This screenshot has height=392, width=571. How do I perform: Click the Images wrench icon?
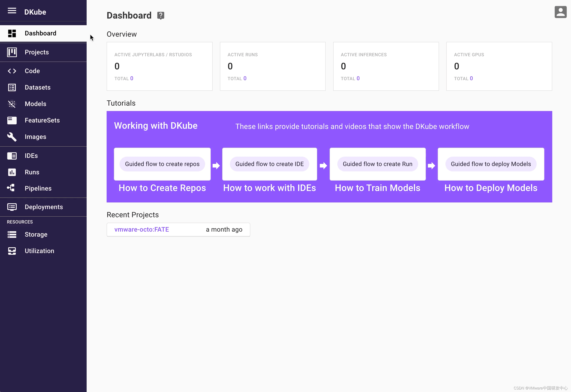(x=12, y=137)
